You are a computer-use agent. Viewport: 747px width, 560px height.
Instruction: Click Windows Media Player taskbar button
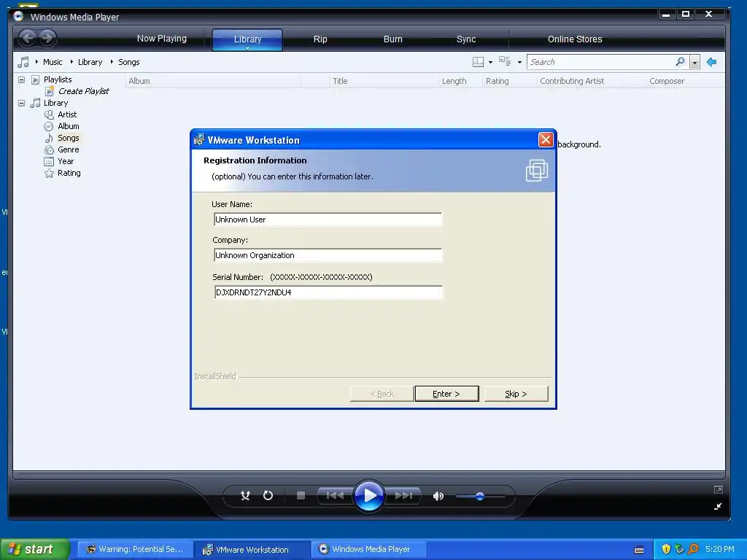coord(368,549)
